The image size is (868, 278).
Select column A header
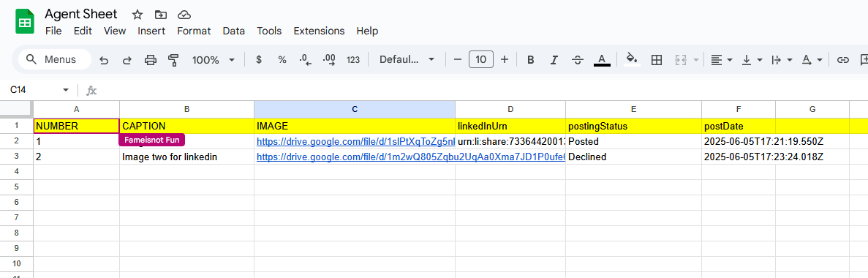tap(76, 109)
